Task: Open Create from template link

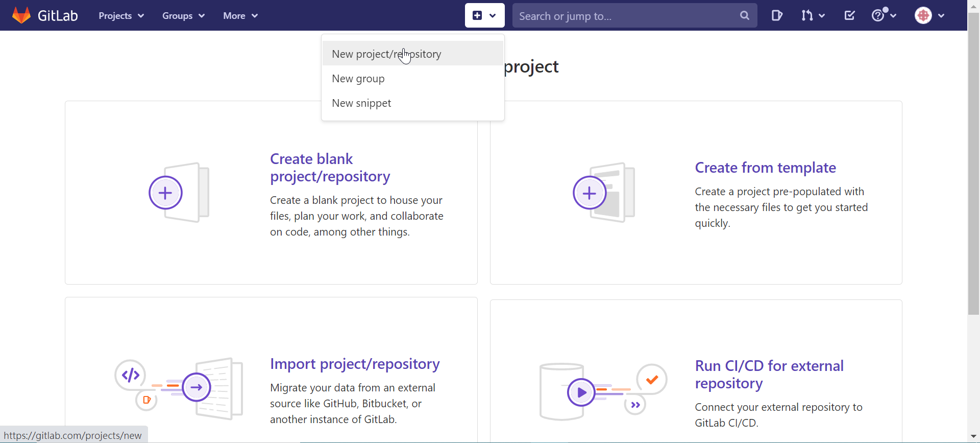Action: (x=765, y=168)
